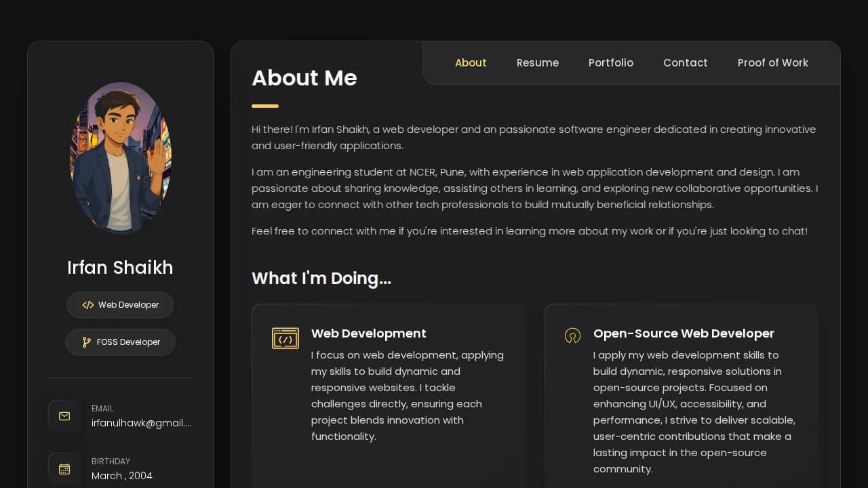Click the Open Source Initiative keyhole icon
Image resolution: width=868 pixels, height=488 pixels.
click(572, 335)
